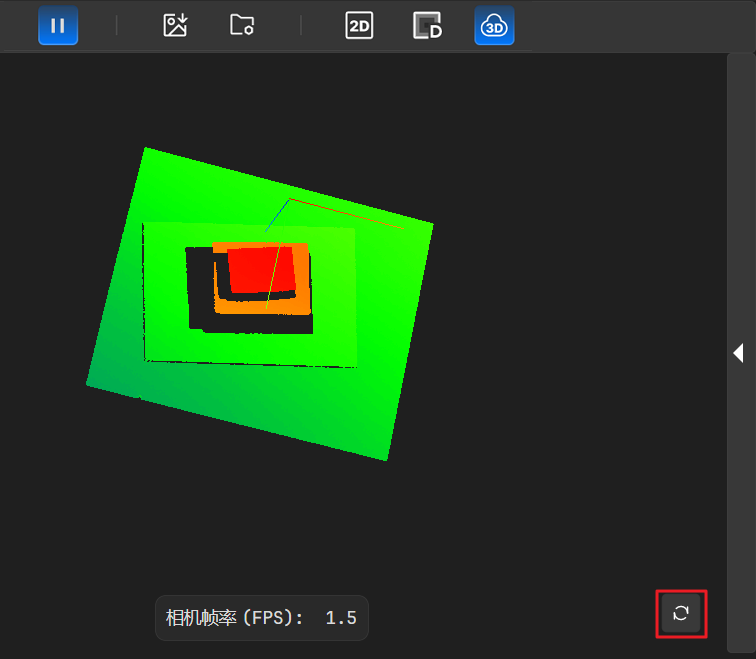Reset the 3D view with refresh button
The width and height of the screenshot is (756, 659).
(x=681, y=613)
